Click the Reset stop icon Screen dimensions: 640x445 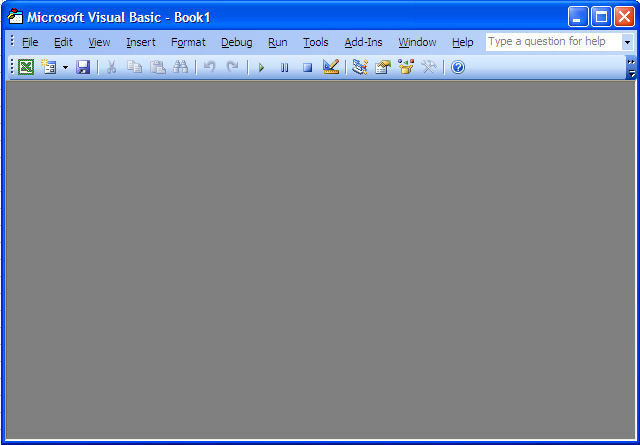307,67
